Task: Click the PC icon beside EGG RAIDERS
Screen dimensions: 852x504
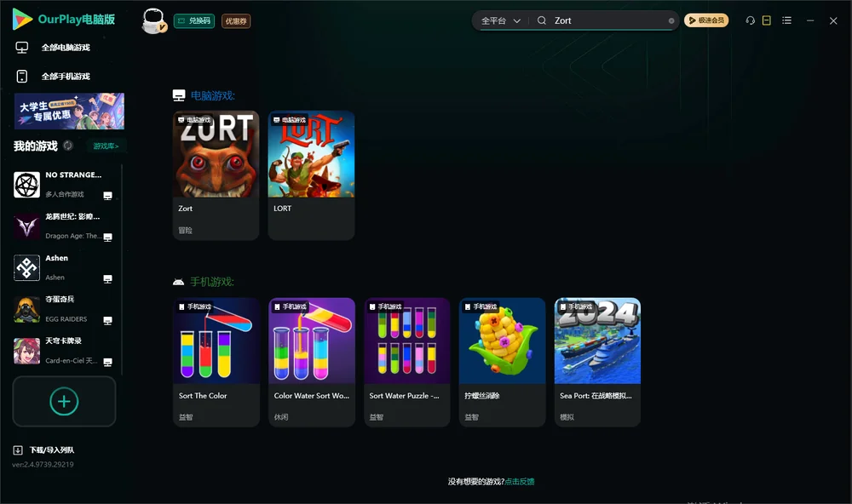Action: (107, 320)
